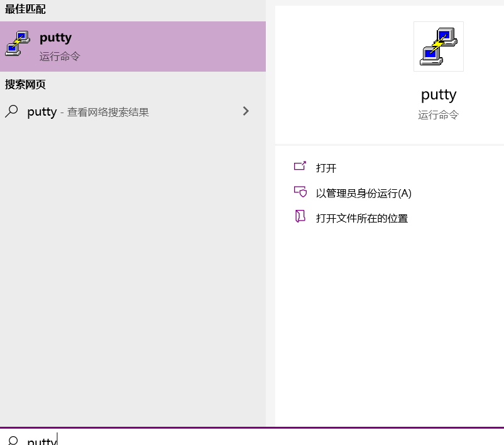
Task: Click the 最佳匹配 section header
Action: click(x=25, y=9)
